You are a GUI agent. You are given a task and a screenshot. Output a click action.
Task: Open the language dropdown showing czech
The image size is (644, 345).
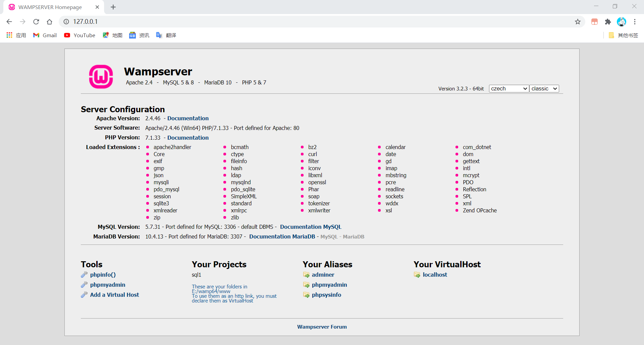pyautogui.click(x=509, y=88)
